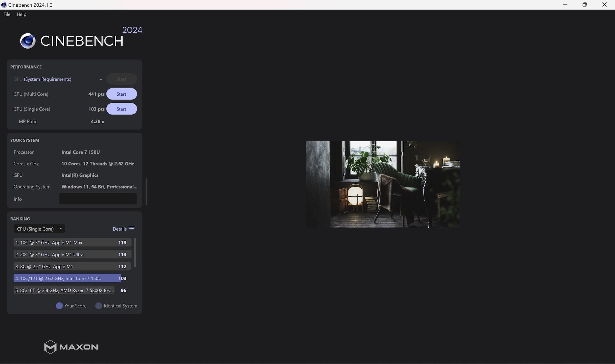
Task: Toggle Your Score legend indicator
Action: tap(59, 306)
